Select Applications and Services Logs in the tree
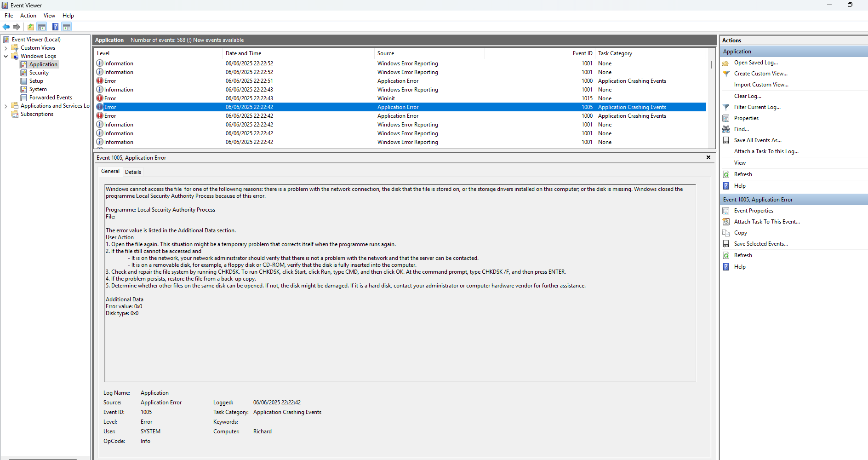Screen dimensions: 868x460 [x=55, y=106]
